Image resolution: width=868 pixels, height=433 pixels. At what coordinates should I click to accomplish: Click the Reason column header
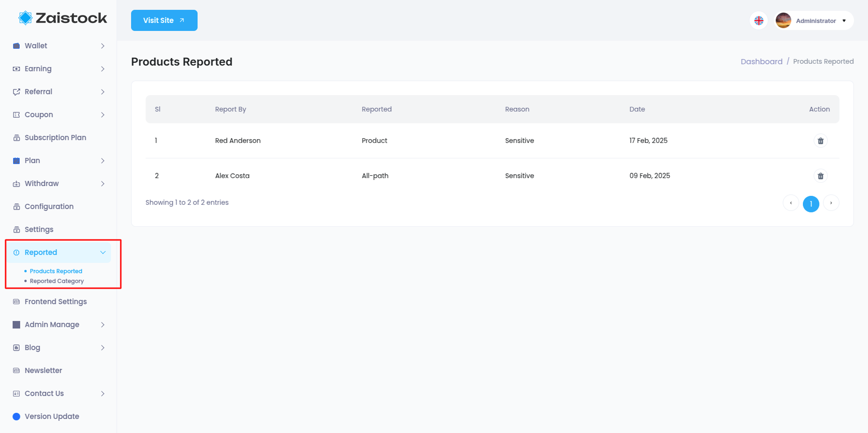(517, 109)
